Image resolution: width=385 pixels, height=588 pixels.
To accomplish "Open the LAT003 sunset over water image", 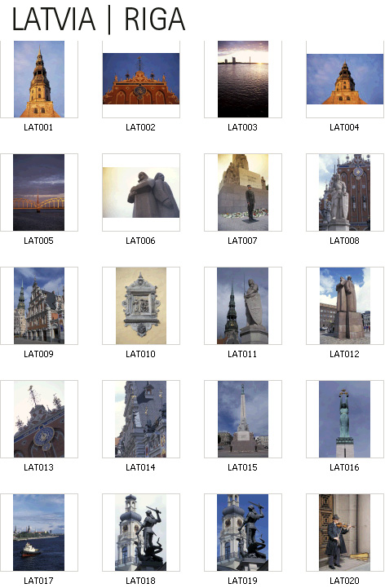I will click(x=243, y=79).
